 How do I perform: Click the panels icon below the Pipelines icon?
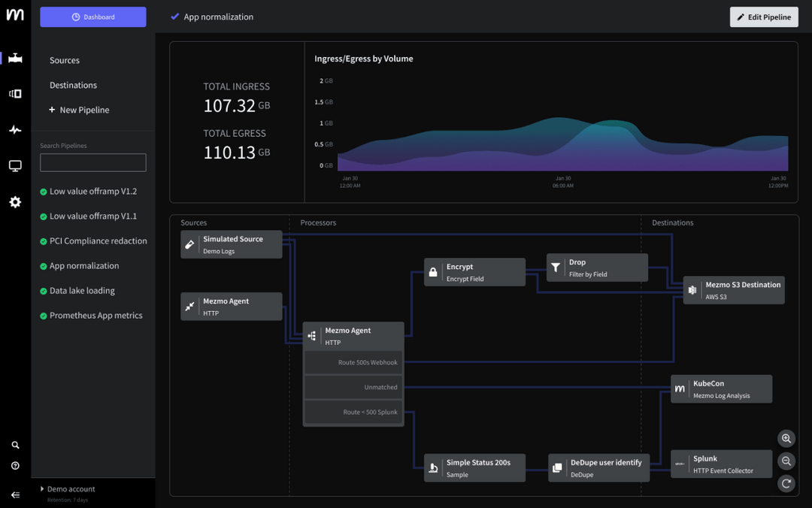[15, 93]
